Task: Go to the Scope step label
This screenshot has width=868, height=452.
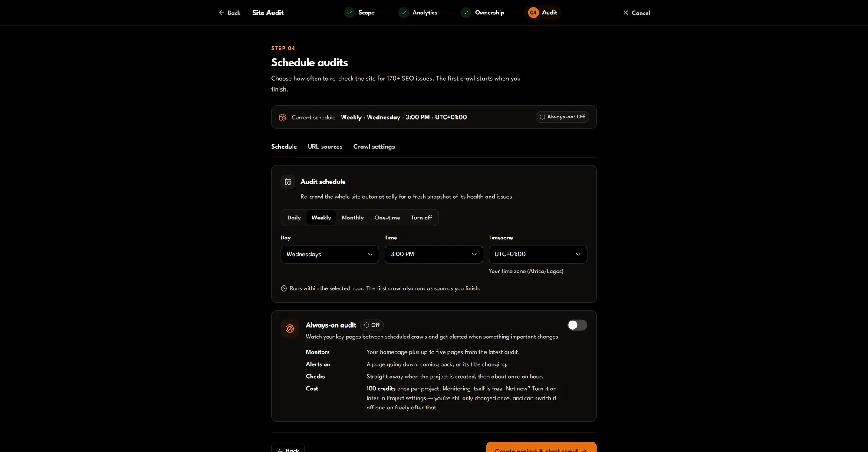Action: 366,13
